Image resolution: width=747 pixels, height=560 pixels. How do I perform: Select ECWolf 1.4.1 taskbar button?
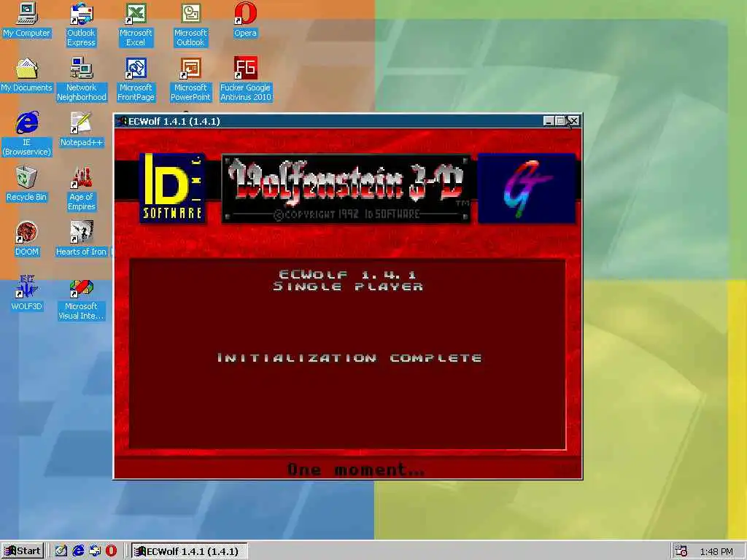click(x=189, y=551)
